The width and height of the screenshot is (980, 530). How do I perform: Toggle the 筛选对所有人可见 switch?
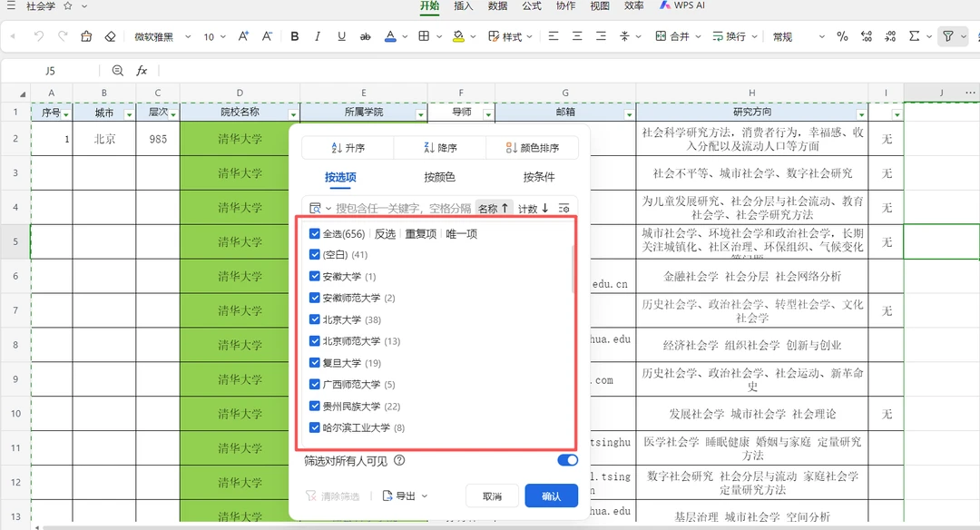tap(567, 460)
